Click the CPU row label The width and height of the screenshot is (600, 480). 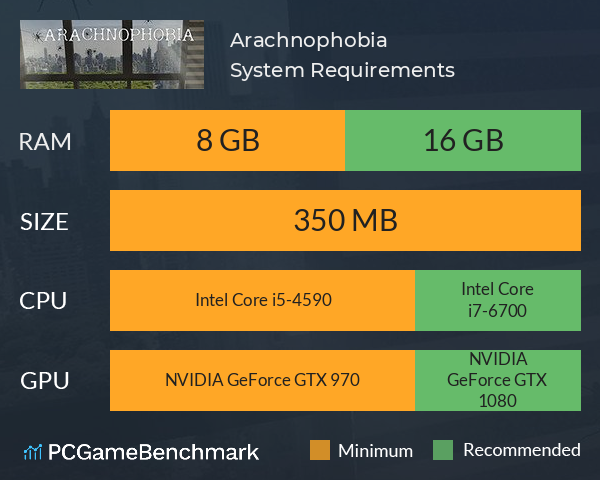click(43, 301)
